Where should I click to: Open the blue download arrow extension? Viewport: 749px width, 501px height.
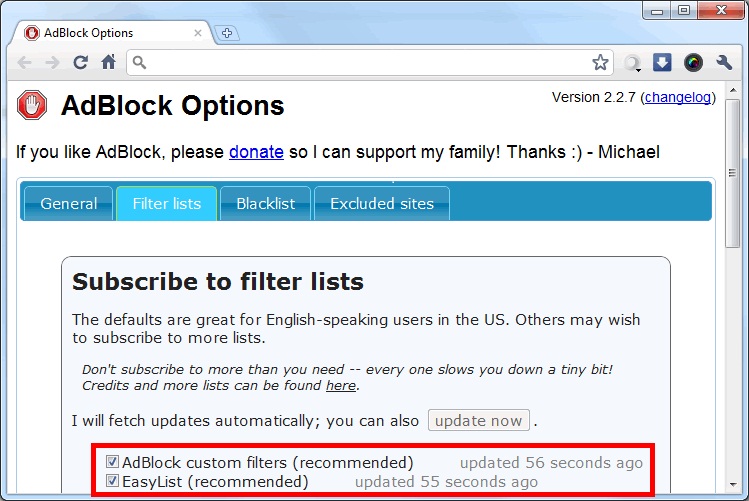[x=662, y=62]
